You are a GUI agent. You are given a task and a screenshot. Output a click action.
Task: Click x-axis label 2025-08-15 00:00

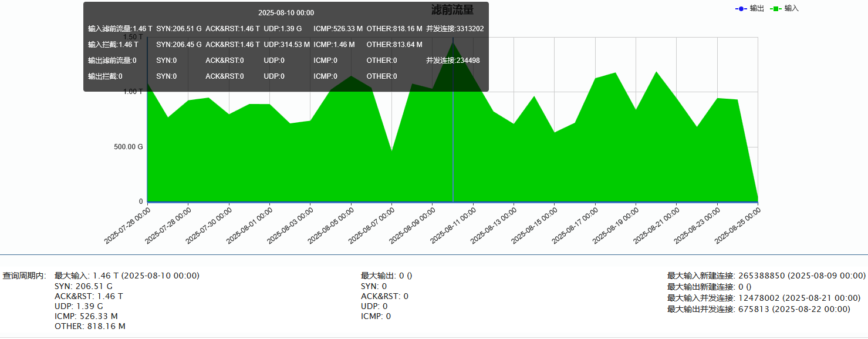click(534, 224)
